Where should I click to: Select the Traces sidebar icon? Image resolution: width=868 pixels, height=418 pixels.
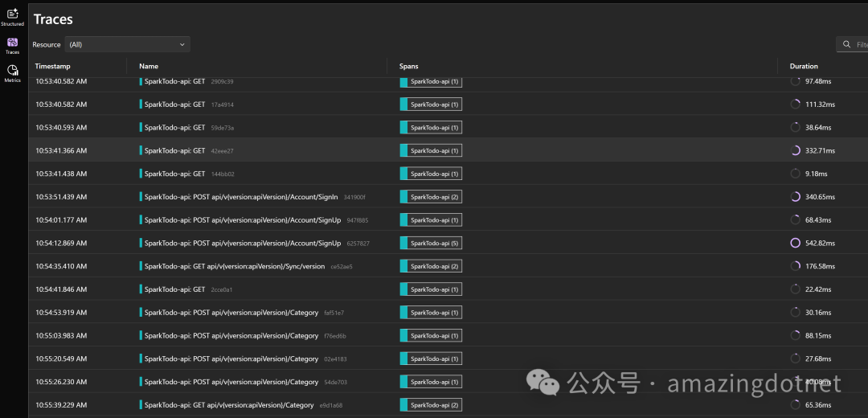pos(12,45)
